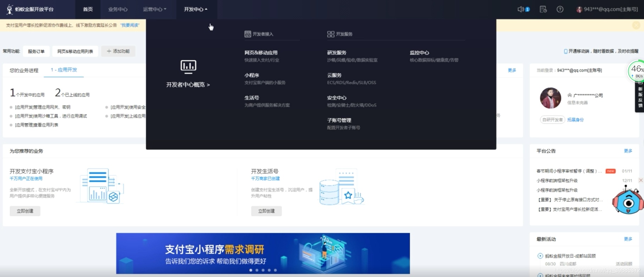Click the 添加功能 button
Screen dimensions: 644x277
pos(118,51)
